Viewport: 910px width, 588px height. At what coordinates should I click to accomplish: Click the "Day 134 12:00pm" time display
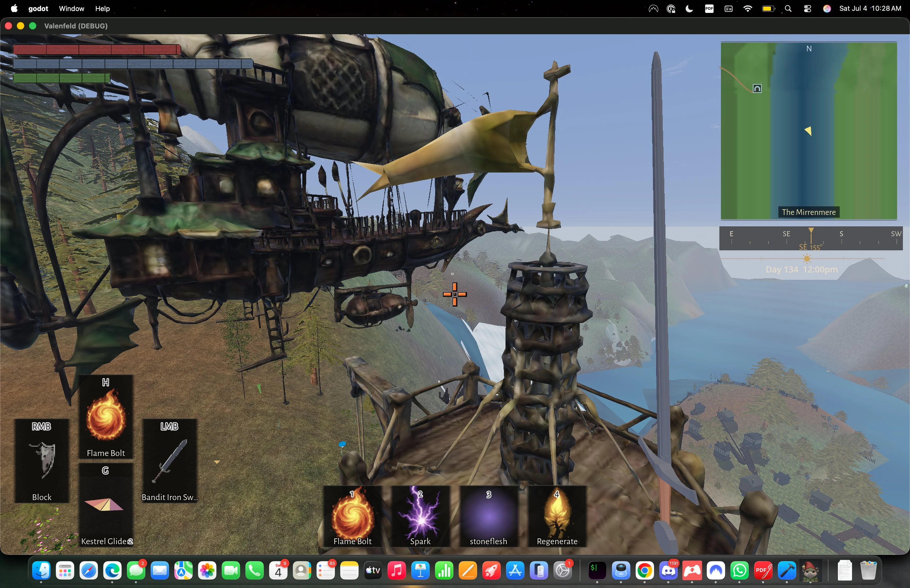tap(802, 270)
